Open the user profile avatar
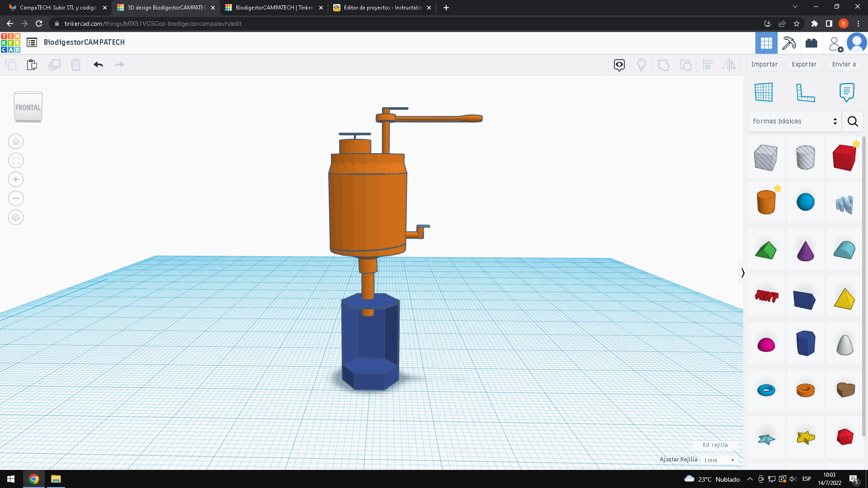The width and height of the screenshot is (868, 488). [x=857, y=43]
